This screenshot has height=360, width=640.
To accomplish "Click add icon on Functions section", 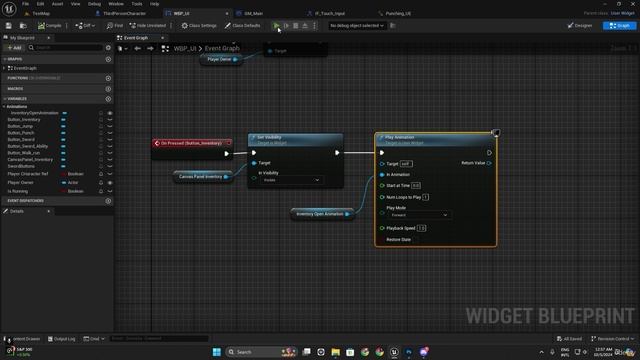I will [108, 78].
